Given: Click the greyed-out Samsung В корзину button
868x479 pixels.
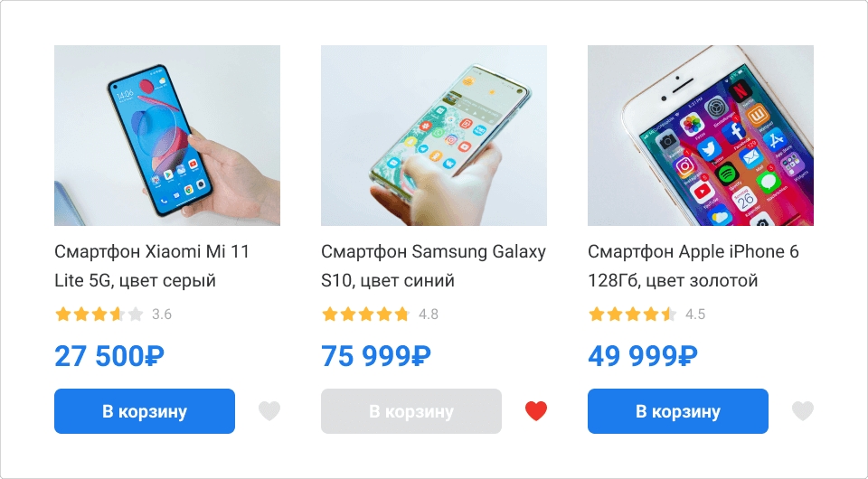Looking at the screenshot, I should [411, 411].
